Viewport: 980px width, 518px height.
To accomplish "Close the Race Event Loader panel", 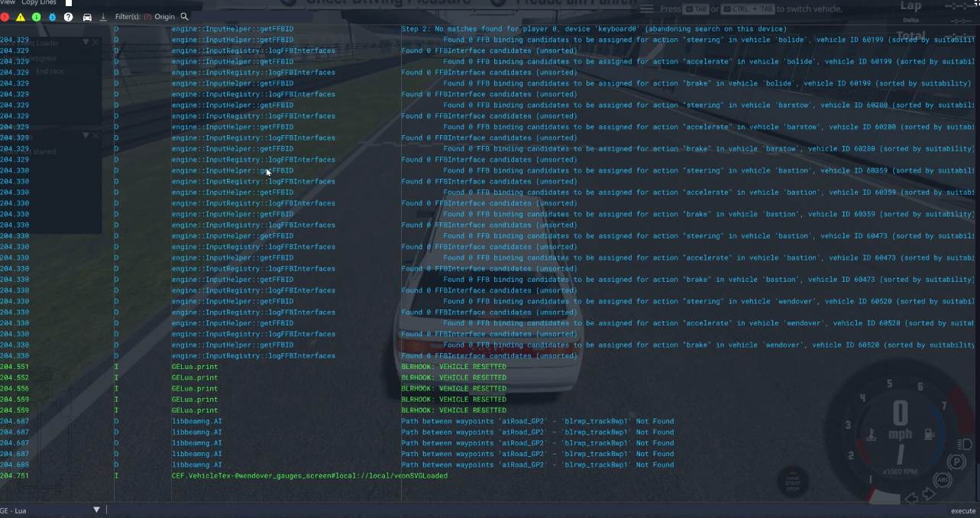I will (x=95, y=42).
